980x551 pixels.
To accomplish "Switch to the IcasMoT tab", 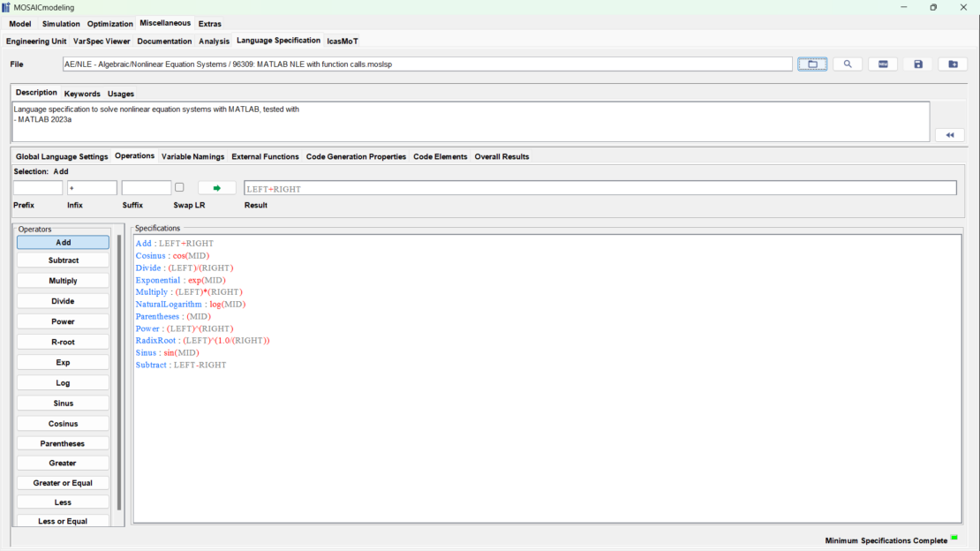I will point(342,41).
